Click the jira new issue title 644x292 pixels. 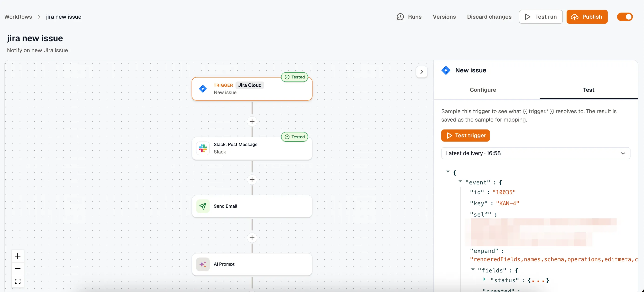[35, 38]
